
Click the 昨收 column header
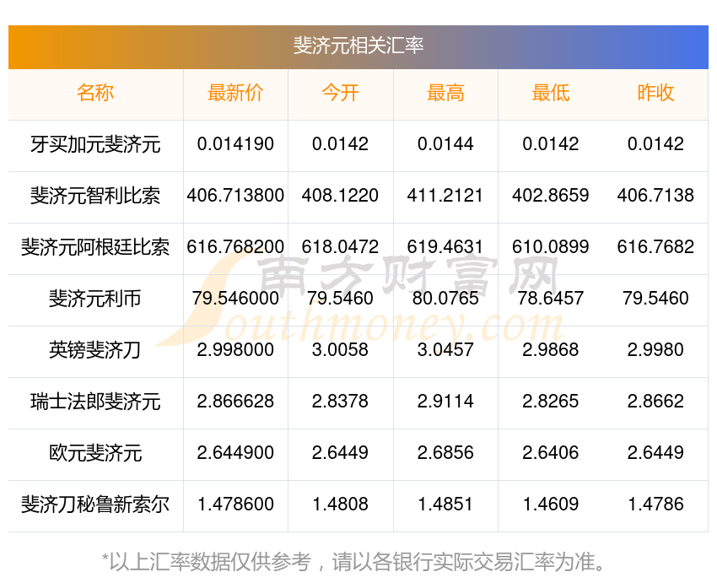point(655,93)
